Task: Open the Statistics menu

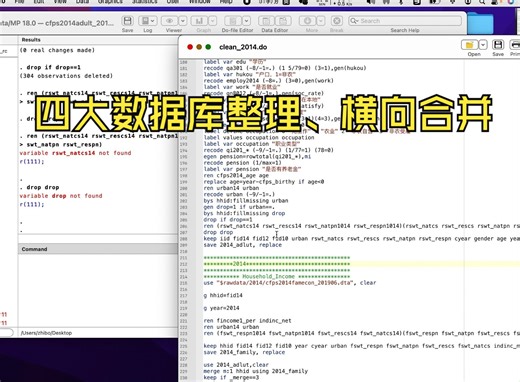Action: 144,2
